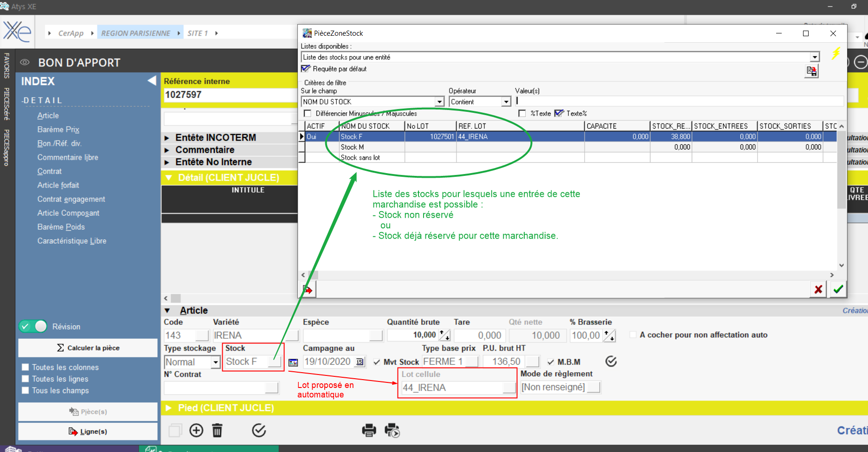Viewport: 868px width, 452px height.
Task: Click the circled plus add icon
Action: tap(196, 431)
